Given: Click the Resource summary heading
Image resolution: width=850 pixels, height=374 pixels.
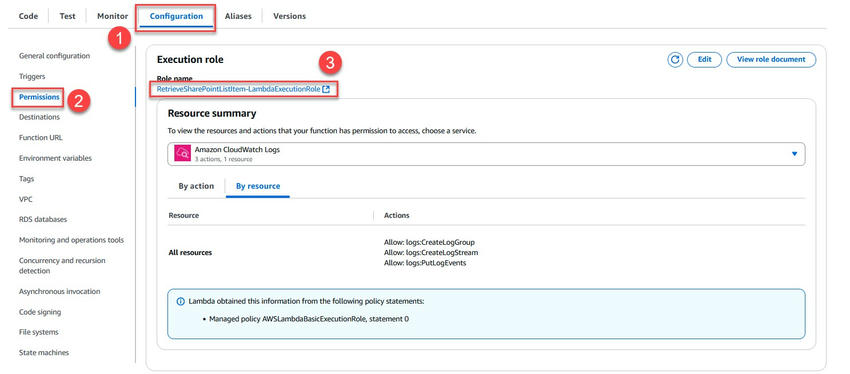Looking at the screenshot, I should pos(212,114).
